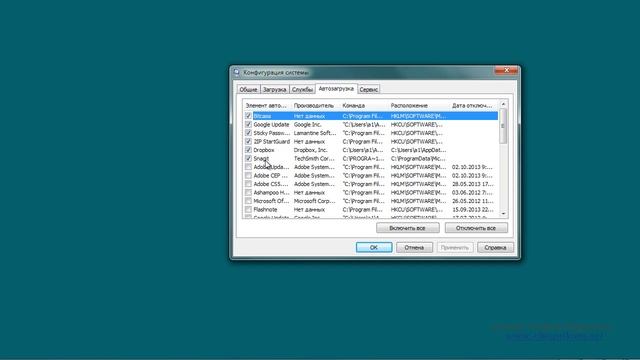The width and height of the screenshot is (640, 360).
Task: Click the Отключить все button
Action: pyautogui.click(x=476, y=228)
